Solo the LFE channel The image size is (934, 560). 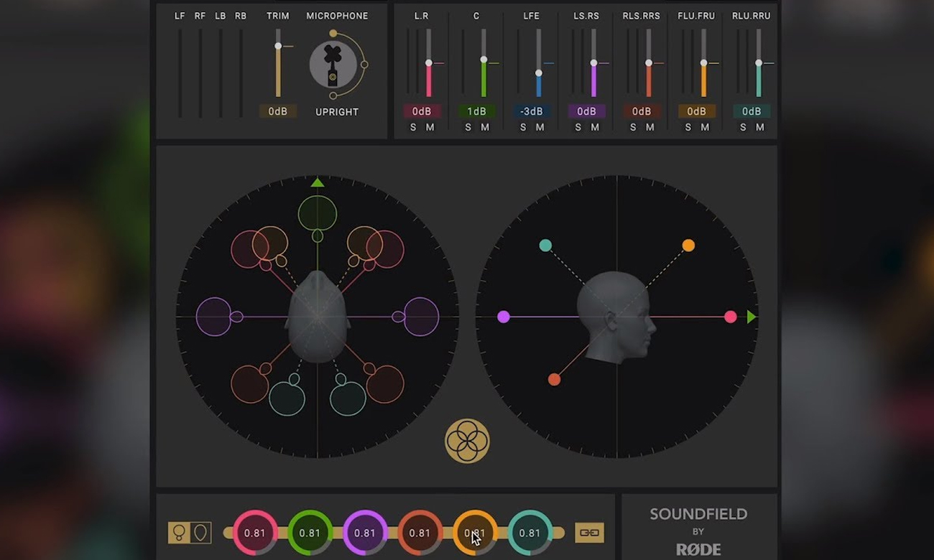click(523, 127)
